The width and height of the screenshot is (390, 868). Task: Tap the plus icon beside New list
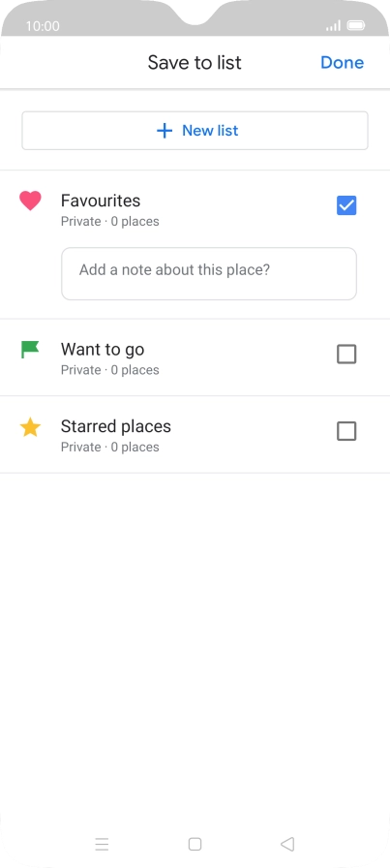tap(165, 131)
